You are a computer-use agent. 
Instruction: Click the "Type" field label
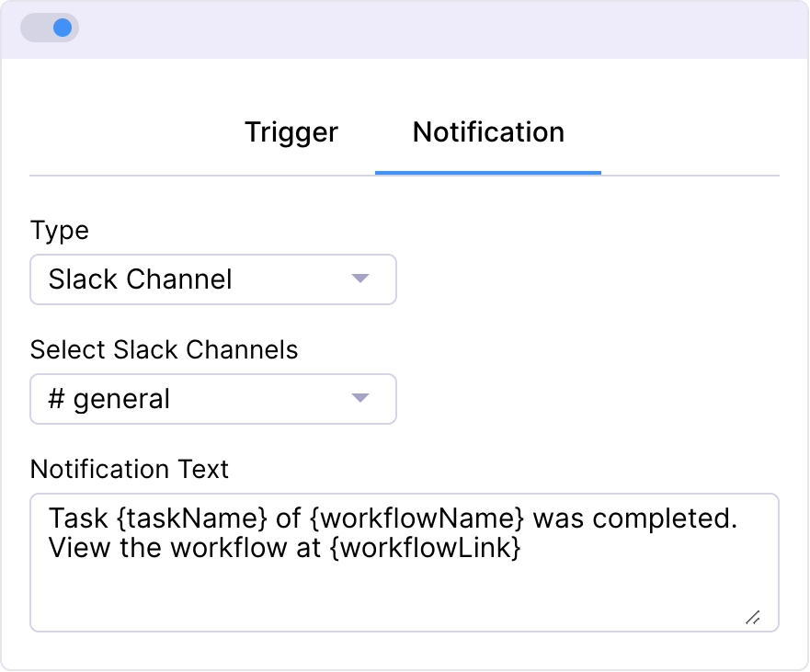coord(59,230)
